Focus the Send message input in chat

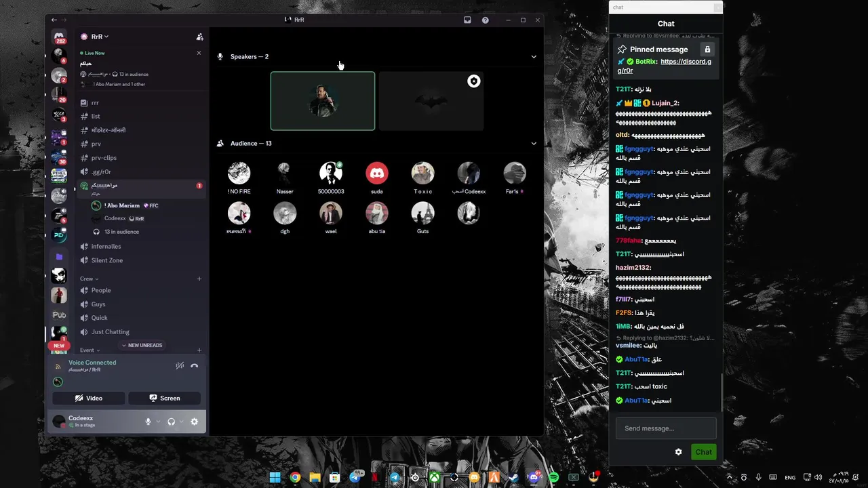pyautogui.click(x=666, y=428)
